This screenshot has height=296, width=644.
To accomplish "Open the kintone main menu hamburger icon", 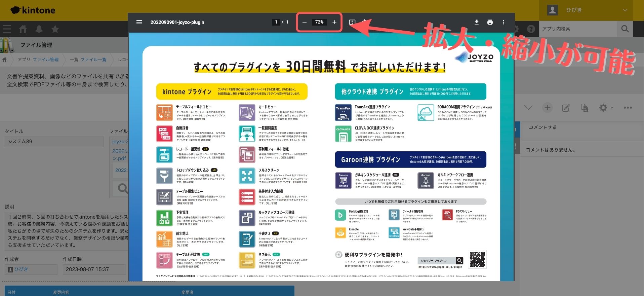I will click(x=7, y=29).
